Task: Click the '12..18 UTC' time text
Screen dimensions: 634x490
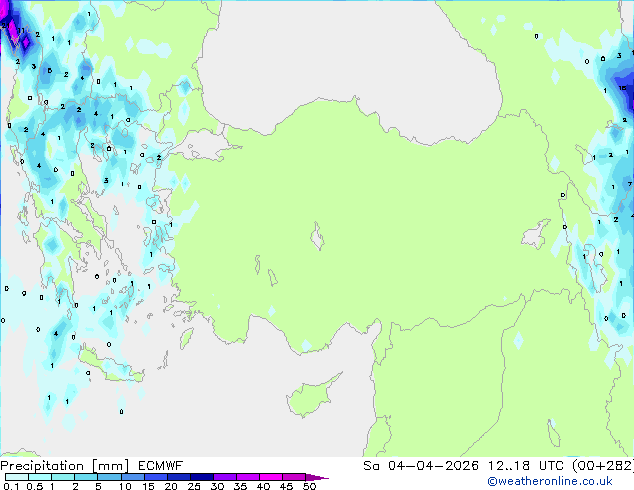Action: (x=526, y=466)
